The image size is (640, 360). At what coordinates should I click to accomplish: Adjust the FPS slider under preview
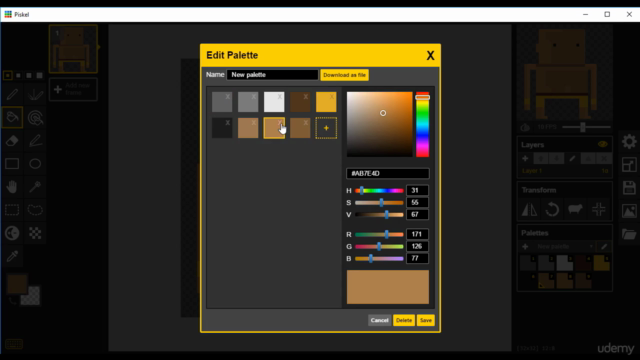586,127
